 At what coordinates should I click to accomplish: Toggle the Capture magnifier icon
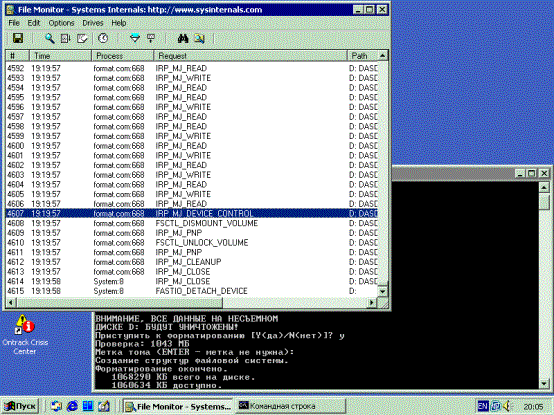click(x=49, y=38)
